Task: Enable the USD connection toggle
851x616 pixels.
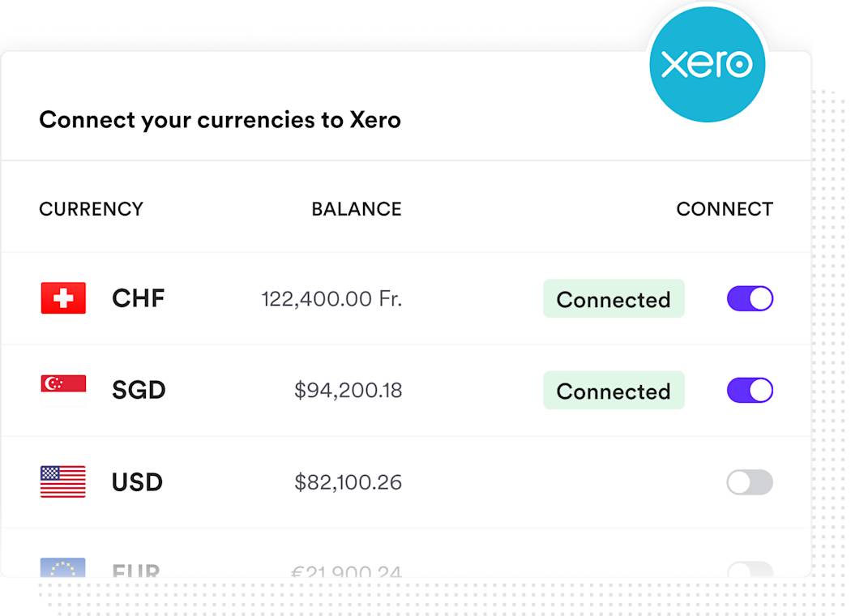Action: click(x=749, y=482)
